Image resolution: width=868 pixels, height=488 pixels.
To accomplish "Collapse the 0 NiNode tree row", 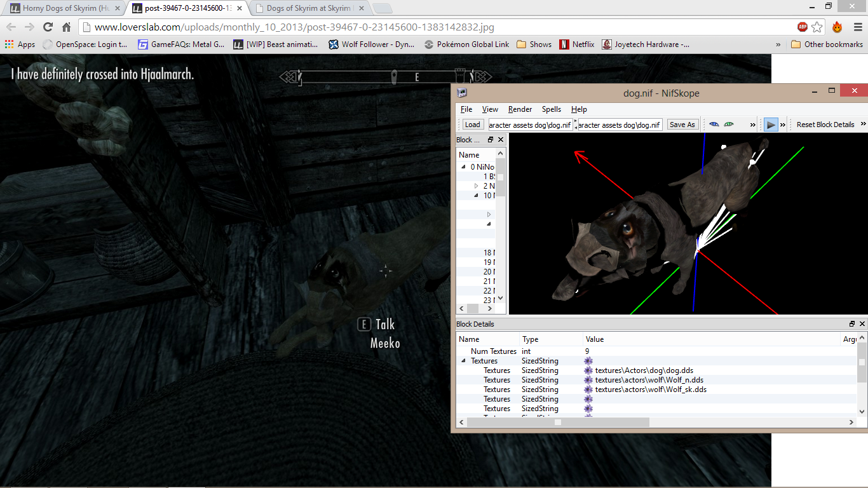I will [x=464, y=167].
